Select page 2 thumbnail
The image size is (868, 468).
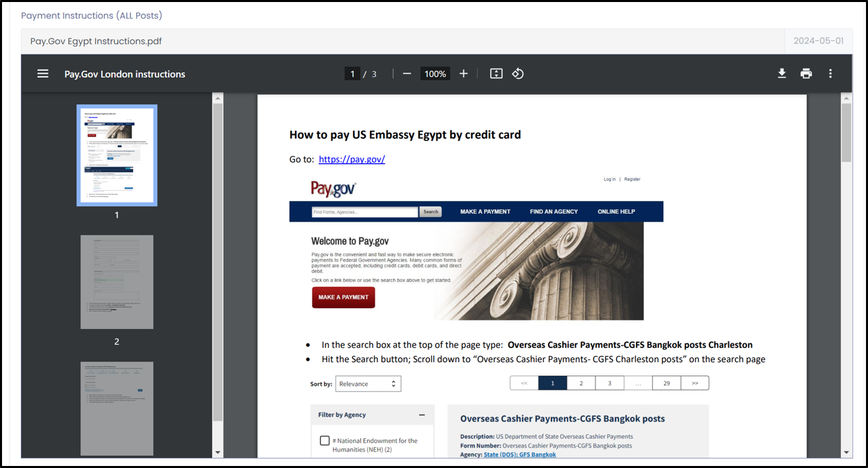[x=117, y=282]
